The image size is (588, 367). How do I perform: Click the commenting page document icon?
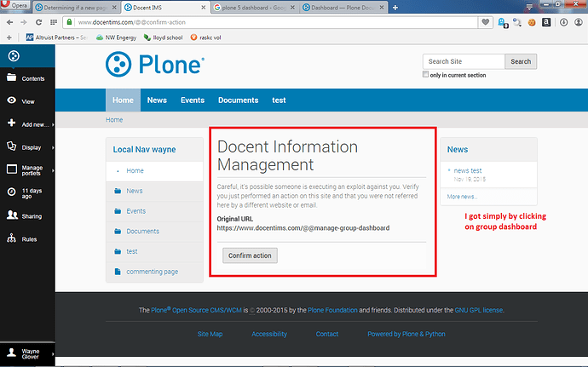point(118,272)
